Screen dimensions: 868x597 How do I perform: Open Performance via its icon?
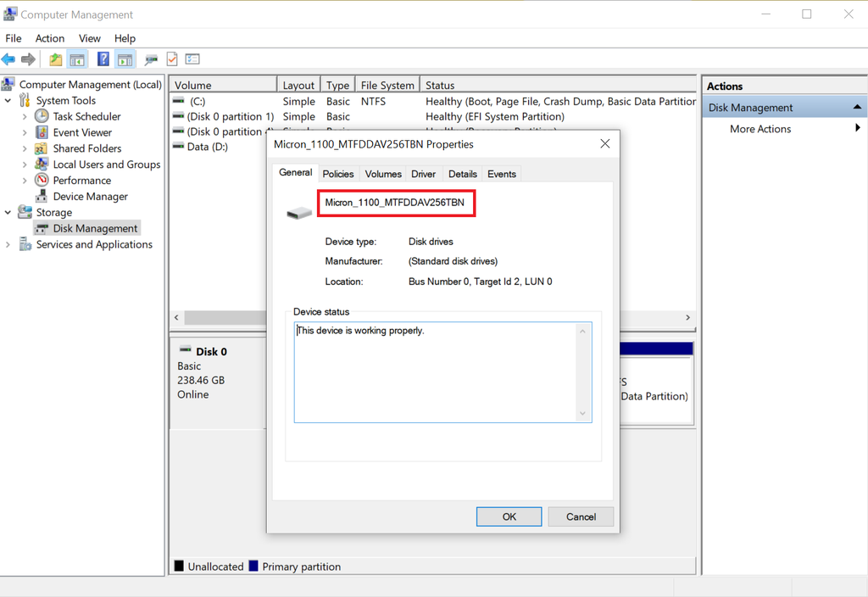(x=42, y=180)
